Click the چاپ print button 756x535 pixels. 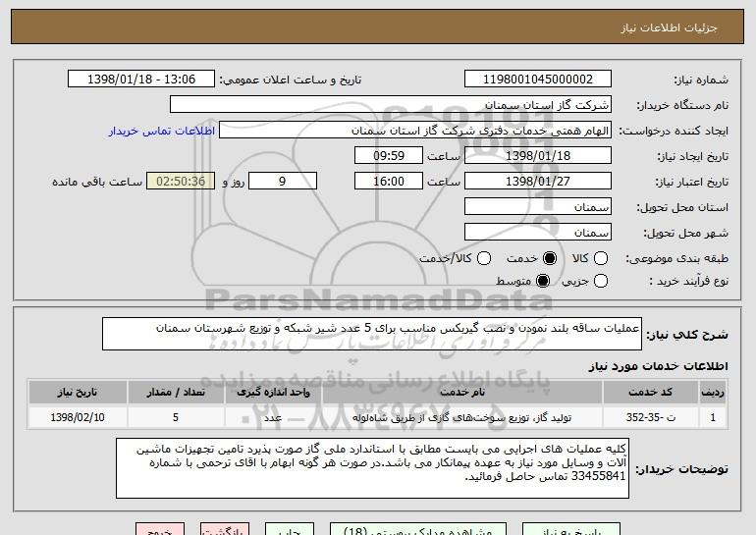tap(290, 529)
